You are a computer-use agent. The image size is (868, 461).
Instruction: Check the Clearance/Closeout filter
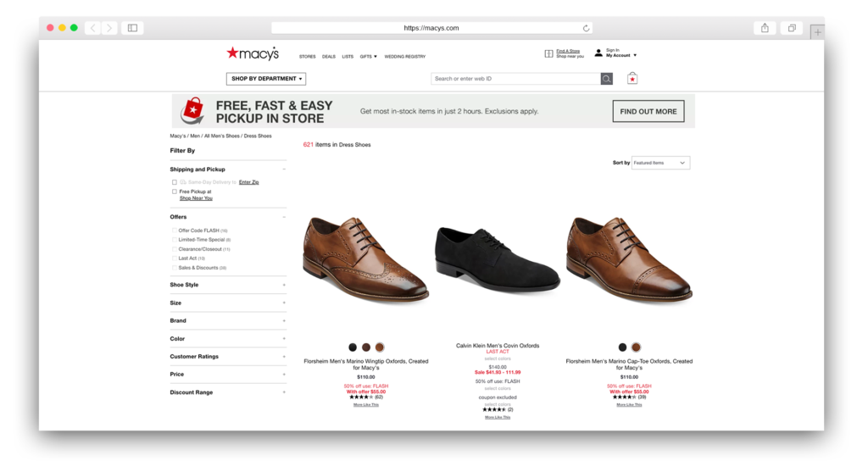[x=175, y=249]
